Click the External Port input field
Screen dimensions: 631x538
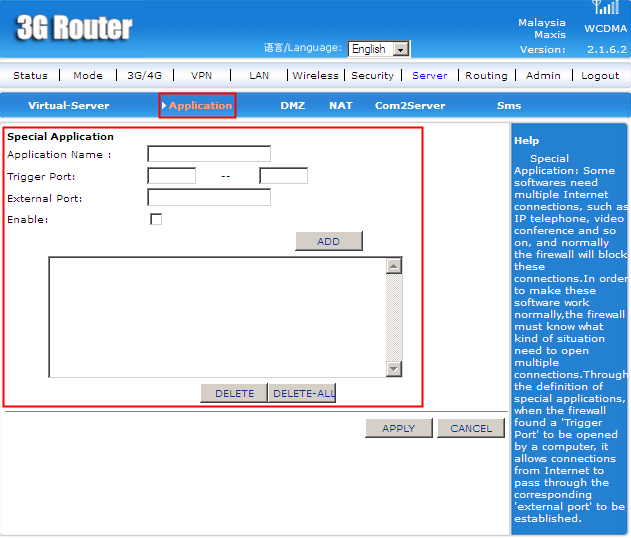click(x=209, y=198)
